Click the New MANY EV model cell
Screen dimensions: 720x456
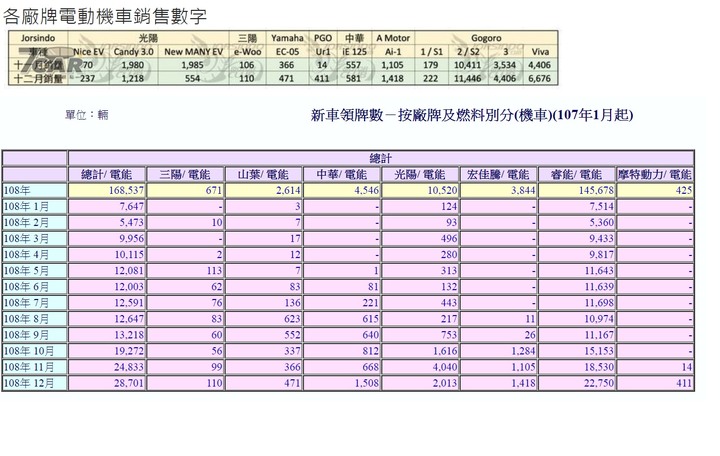pyautogui.click(x=193, y=51)
